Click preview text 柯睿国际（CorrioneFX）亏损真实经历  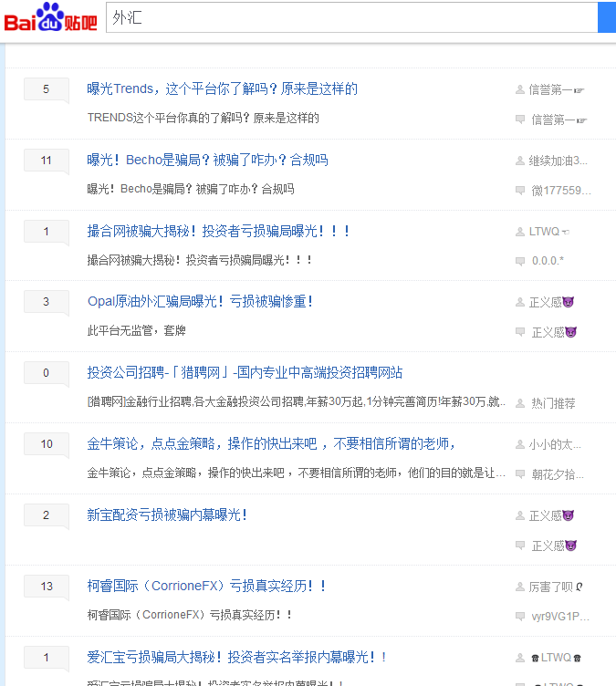(x=190, y=615)
